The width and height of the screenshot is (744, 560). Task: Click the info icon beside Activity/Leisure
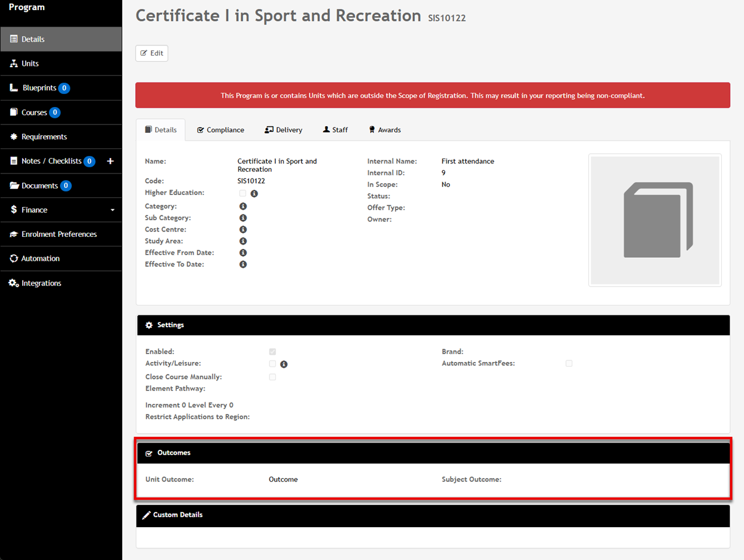284,364
